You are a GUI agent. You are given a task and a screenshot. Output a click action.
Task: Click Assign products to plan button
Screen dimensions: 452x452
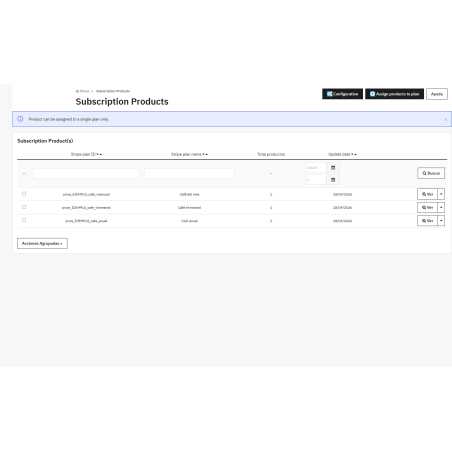(394, 94)
